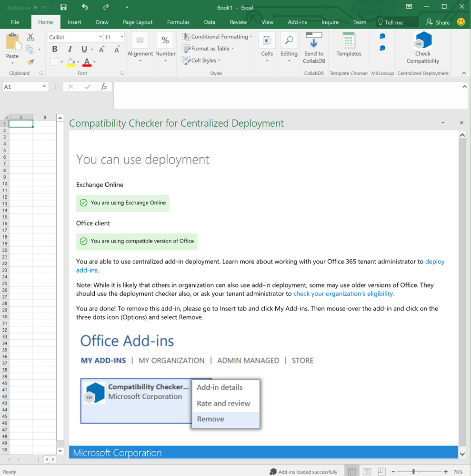Open font color dropdown arrow
Screen dimensions: 471x476
(94, 62)
